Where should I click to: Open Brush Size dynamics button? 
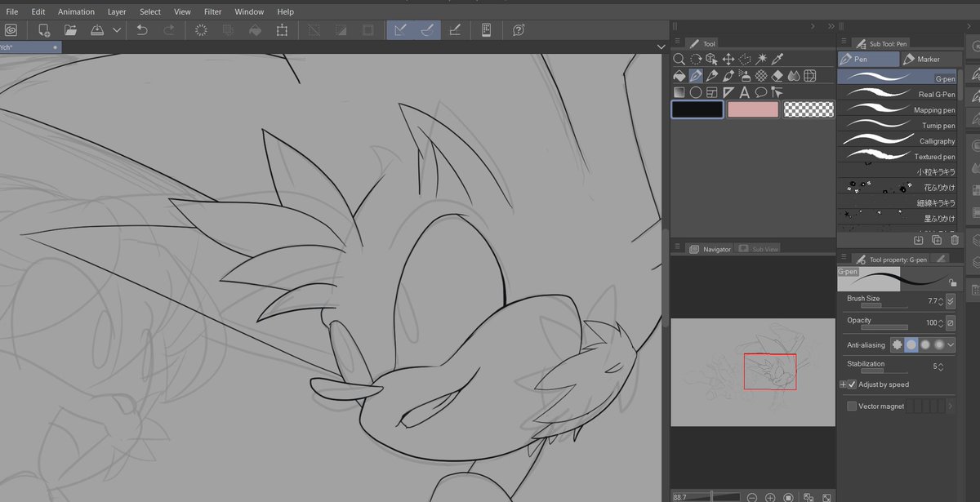click(951, 301)
